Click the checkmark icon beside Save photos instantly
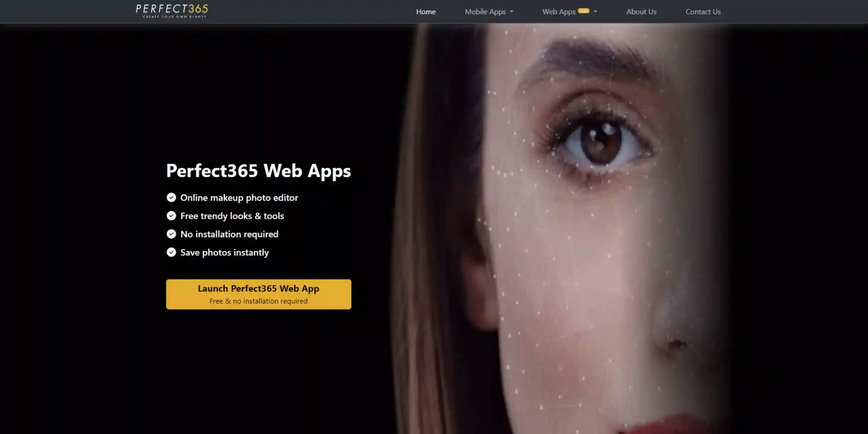 coord(171,252)
